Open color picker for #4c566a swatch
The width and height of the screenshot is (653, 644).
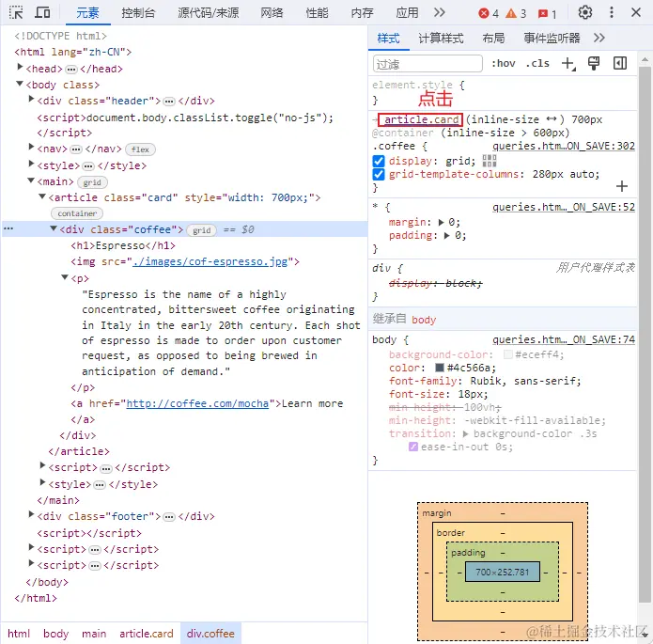tap(440, 368)
